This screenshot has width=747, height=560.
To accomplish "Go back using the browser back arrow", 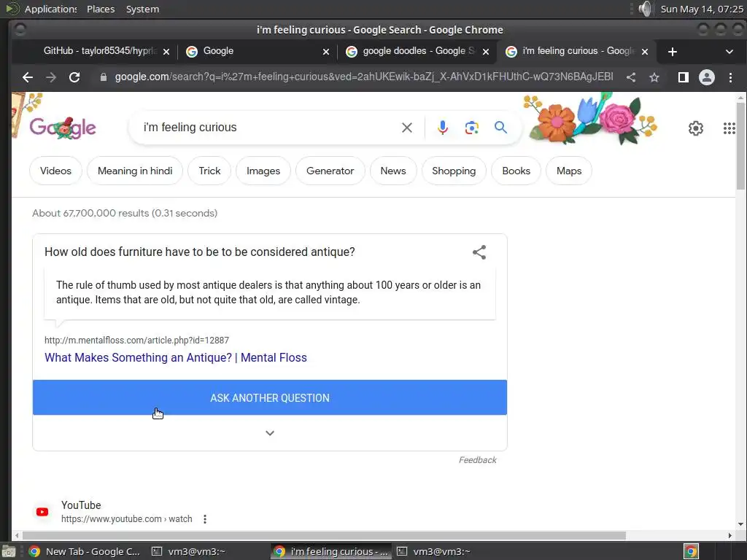I will (x=28, y=77).
